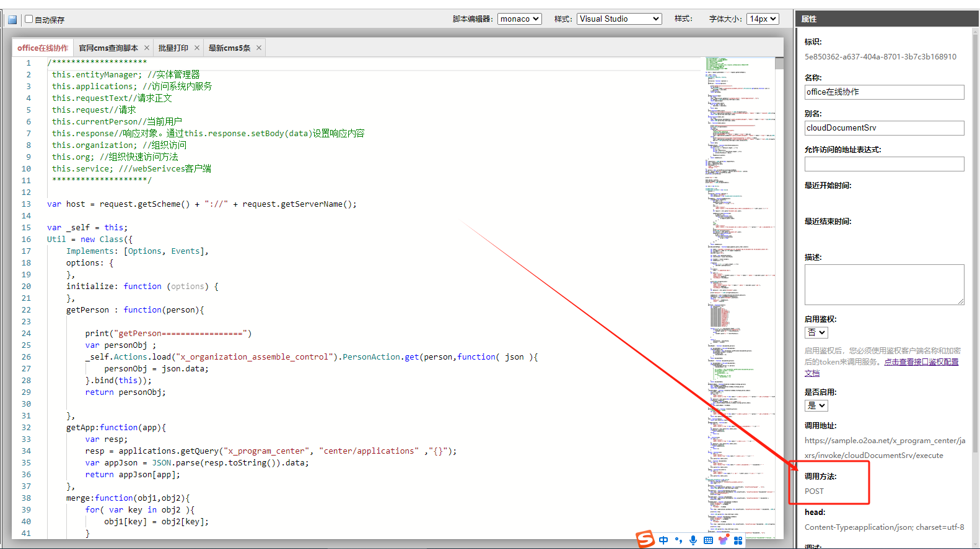Toggle the IME punctuation mode icon
Image resolution: width=980 pixels, height=549 pixels.
678,540
